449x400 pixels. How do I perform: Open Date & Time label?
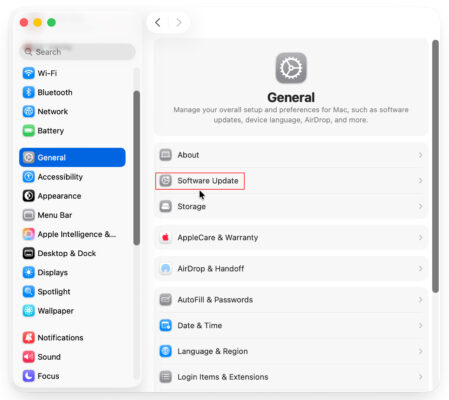click(x=200, y=325)
